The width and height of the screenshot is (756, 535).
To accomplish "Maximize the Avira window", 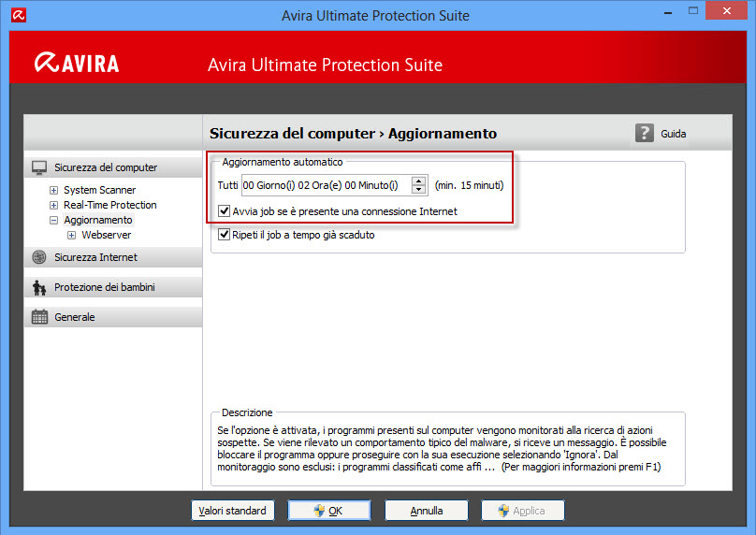I will 693,10.
